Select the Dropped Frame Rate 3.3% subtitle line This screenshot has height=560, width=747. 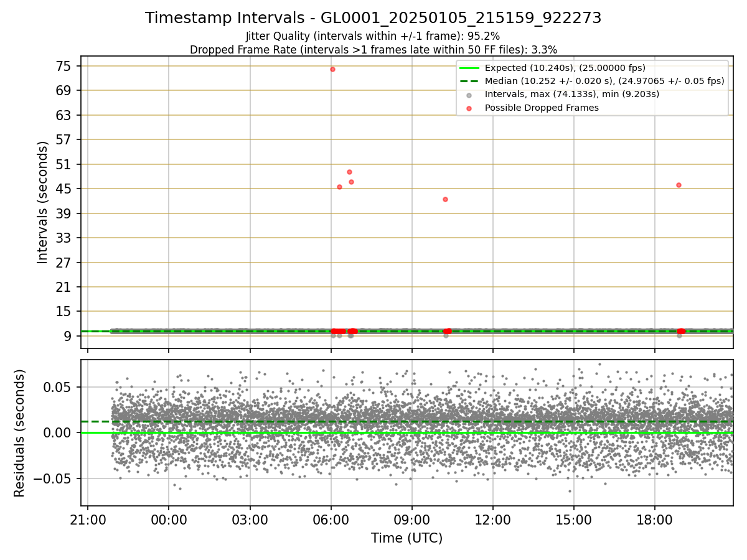click(374, 49)
